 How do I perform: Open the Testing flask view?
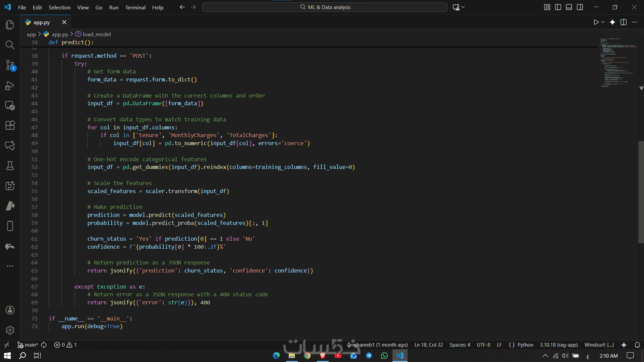[10, 166]
